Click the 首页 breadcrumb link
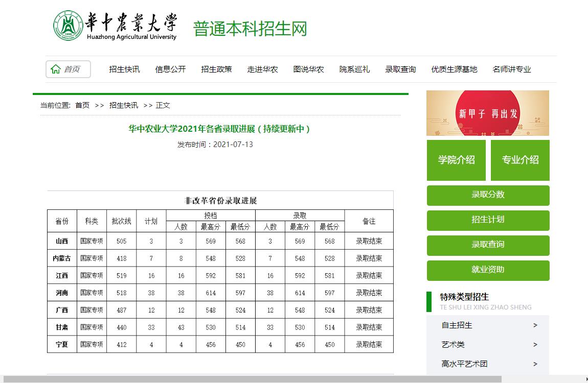Screen dimensions: 588x383 [x=82, y=105]
